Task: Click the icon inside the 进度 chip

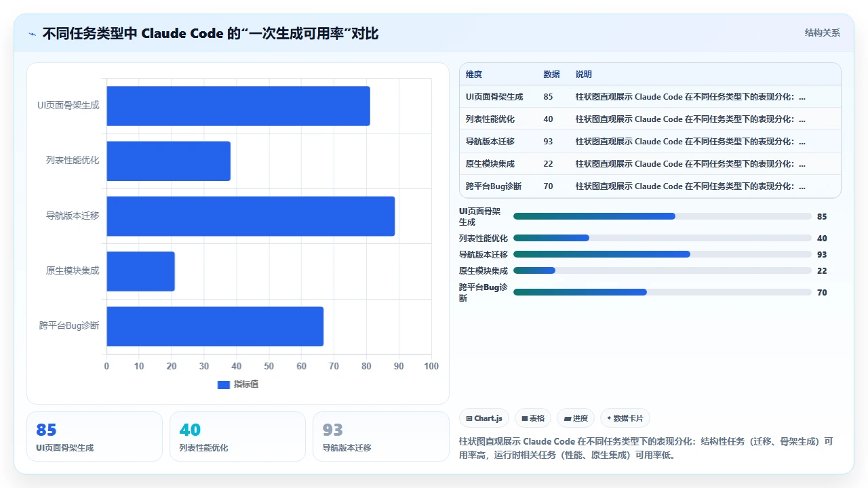Action: coord(568,419)
